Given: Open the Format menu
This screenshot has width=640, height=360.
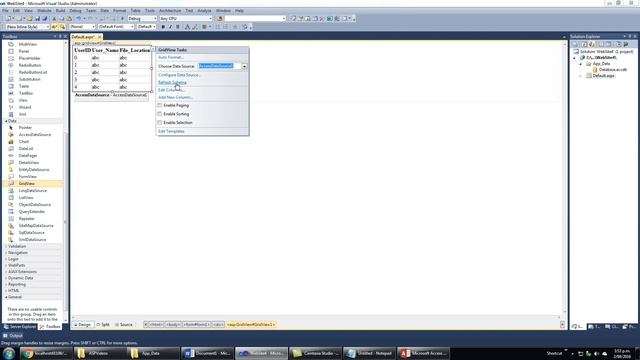Looking at the screenshot, I should click(119, 11).
